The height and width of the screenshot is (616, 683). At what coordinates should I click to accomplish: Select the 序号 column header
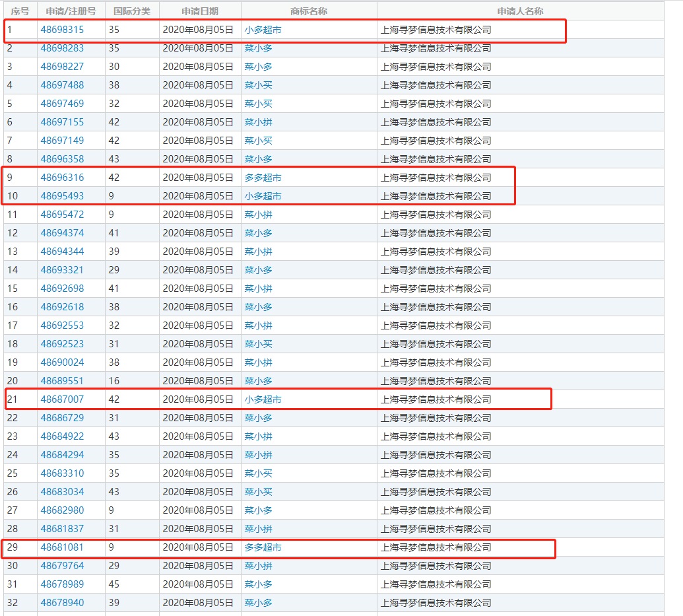tap(20, 11)
